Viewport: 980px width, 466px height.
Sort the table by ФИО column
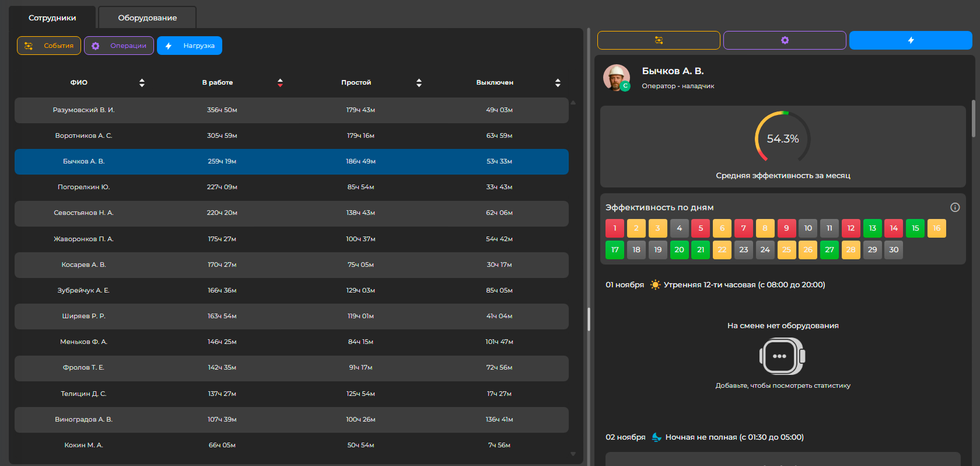pos(142,83)
